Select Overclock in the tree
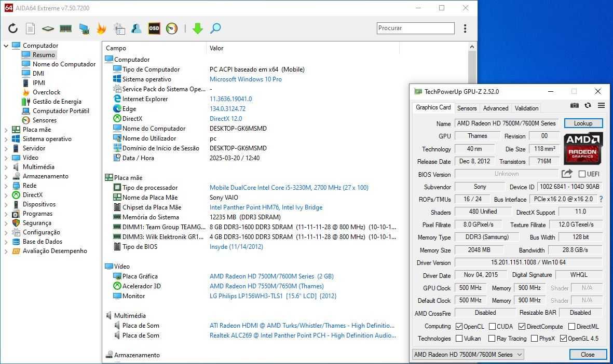Screen dimensions: 613x364 click(x=47, y=92)
